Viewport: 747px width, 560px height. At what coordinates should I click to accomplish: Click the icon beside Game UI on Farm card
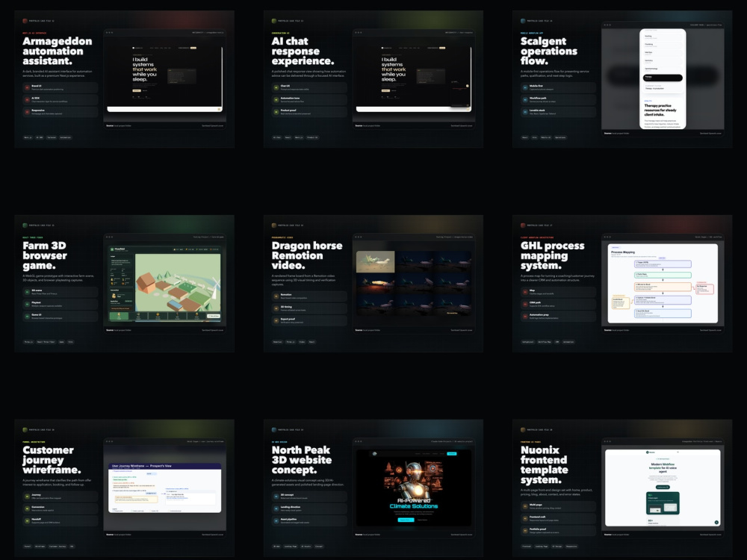tap(27, 316)
